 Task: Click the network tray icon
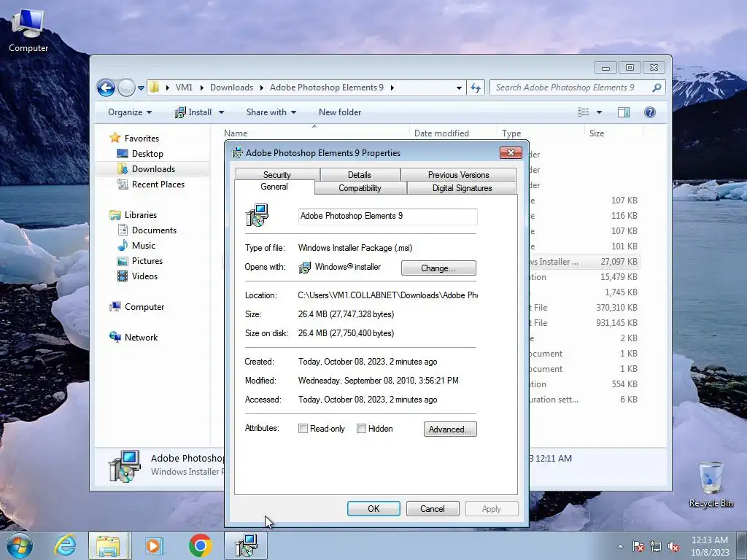656,546
